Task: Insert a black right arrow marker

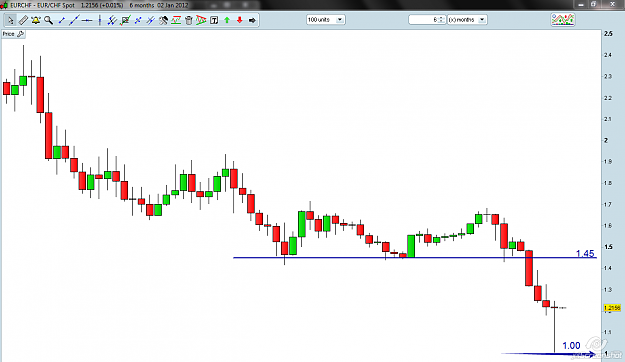Action: pyautogui.click(x=252, y=20)
